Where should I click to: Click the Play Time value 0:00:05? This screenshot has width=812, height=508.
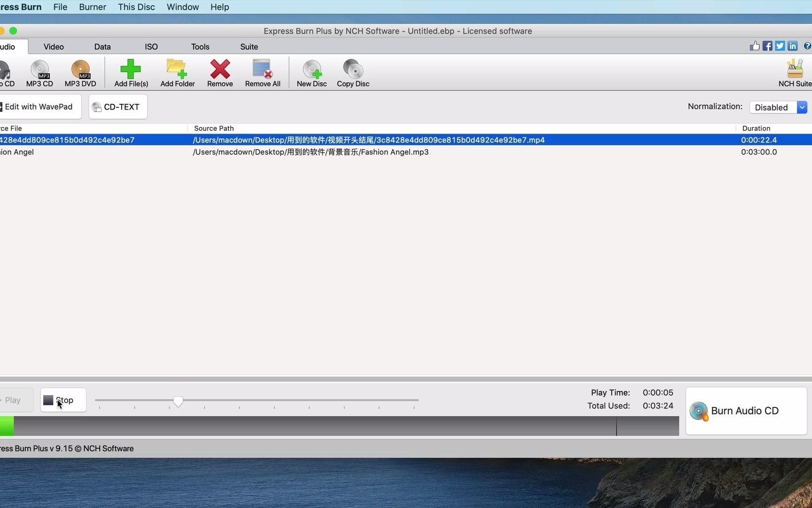pos(658,392)
